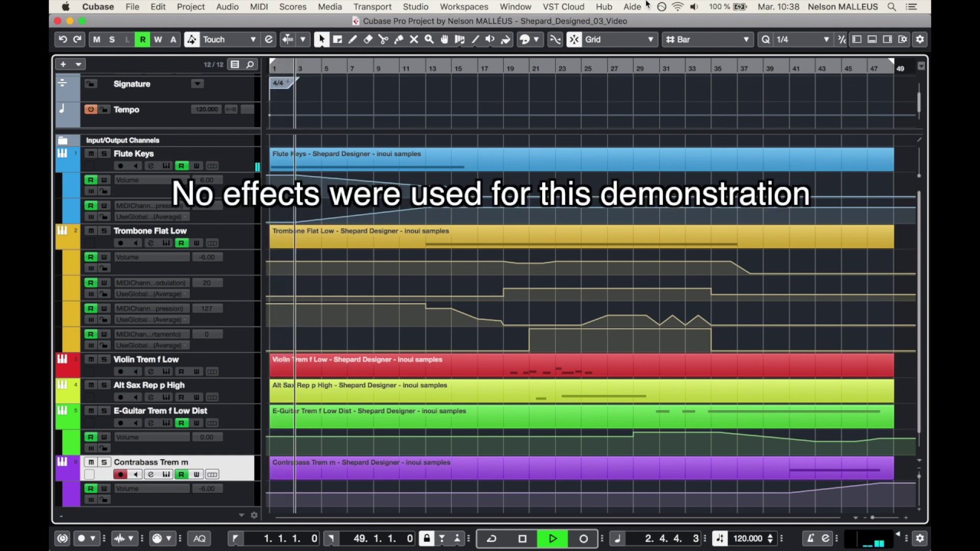Toggle global Write automation (W) in toolbar
This screenshot has width=980, height=551.
[x=158, y=40]
